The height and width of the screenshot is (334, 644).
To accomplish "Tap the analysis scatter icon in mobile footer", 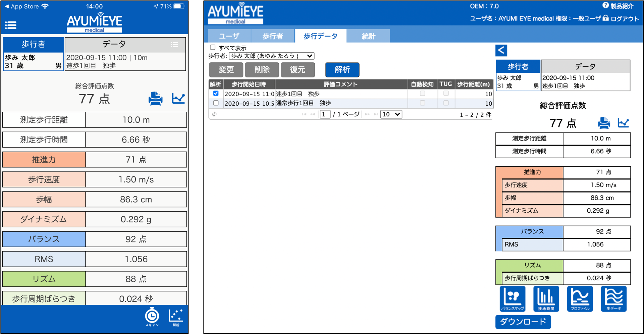I will (x=176, y=316).
